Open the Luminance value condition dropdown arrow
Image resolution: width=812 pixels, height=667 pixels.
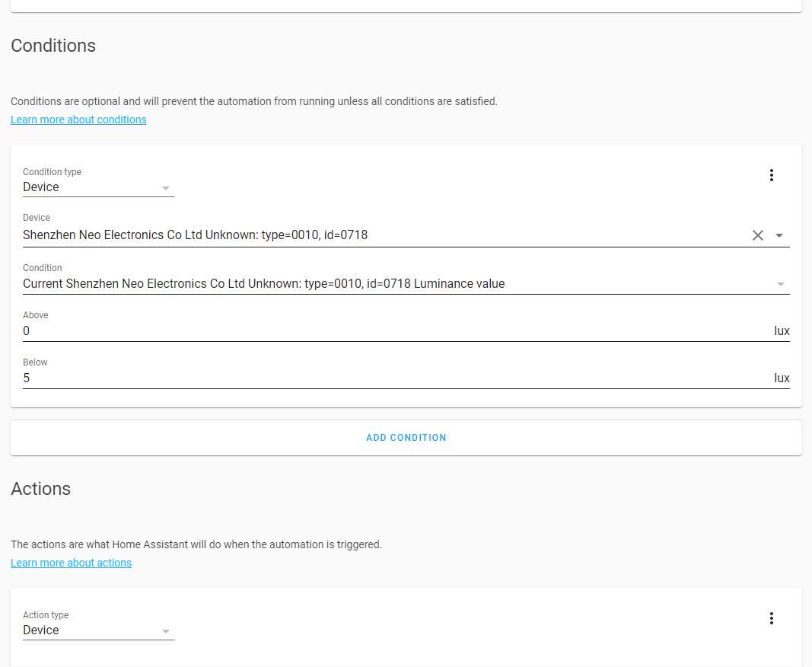[x=779, y=284]
